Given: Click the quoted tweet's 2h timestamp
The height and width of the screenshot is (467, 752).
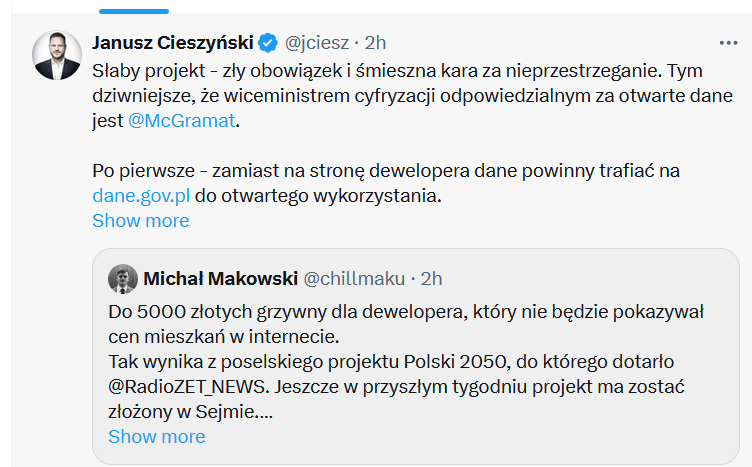Looking at the screenshot, I should click(432, 277).
